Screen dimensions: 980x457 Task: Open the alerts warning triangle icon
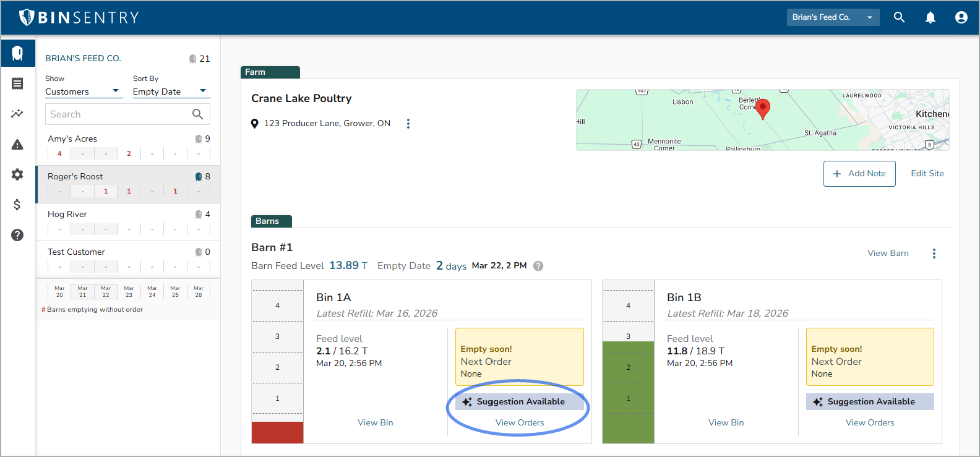(x=17, y=145)
